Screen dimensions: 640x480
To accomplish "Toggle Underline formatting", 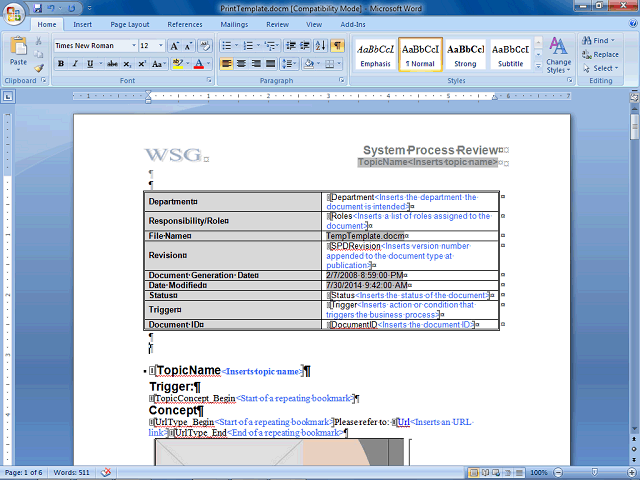I will [90, 64].
